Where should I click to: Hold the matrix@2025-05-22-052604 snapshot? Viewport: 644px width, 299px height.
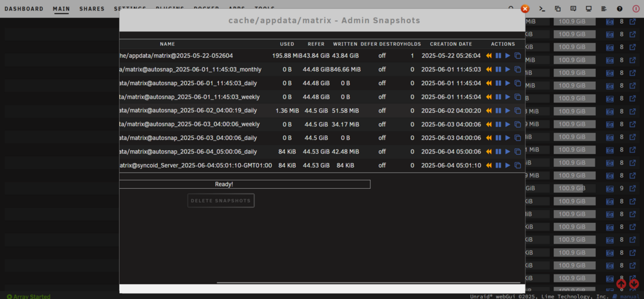pos(498,55)
